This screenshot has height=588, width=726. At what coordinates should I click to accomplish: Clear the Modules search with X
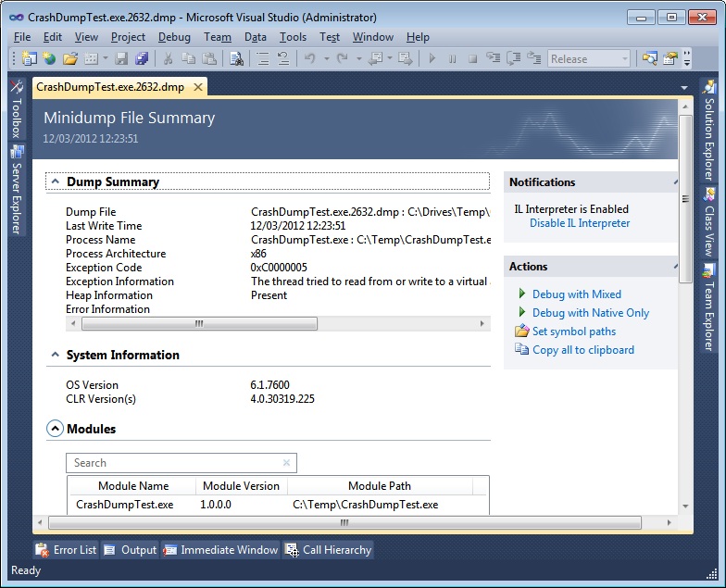point(286,463)
